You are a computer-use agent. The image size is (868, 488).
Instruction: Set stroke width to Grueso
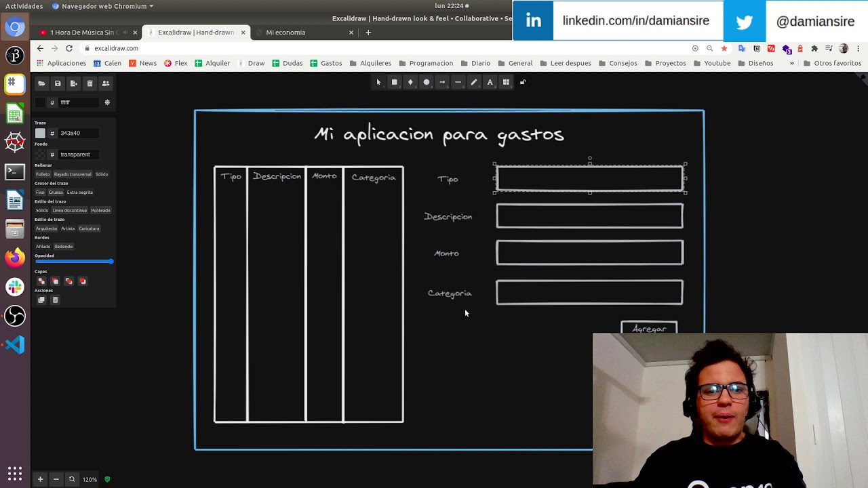click(x=56, y=192)
